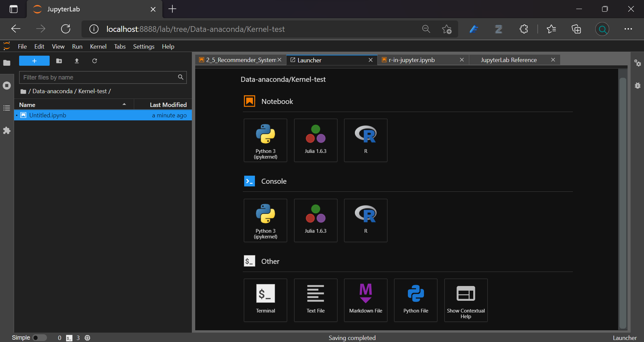The width and height of the screenshot is (644, 342).
Task: Open browser tab actions menu icon
Action: [x=13, y=9]
